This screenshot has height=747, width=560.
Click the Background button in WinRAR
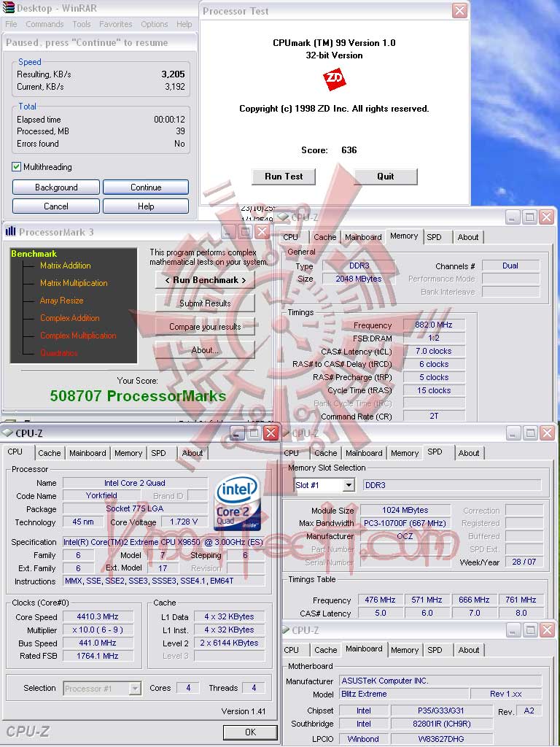(56, 187)
